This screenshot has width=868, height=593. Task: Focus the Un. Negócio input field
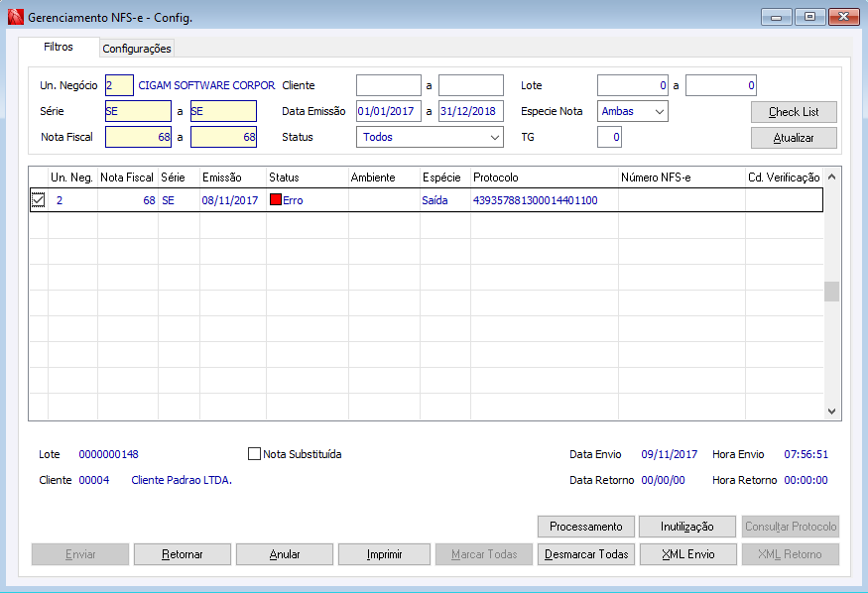tap(119, 85)
